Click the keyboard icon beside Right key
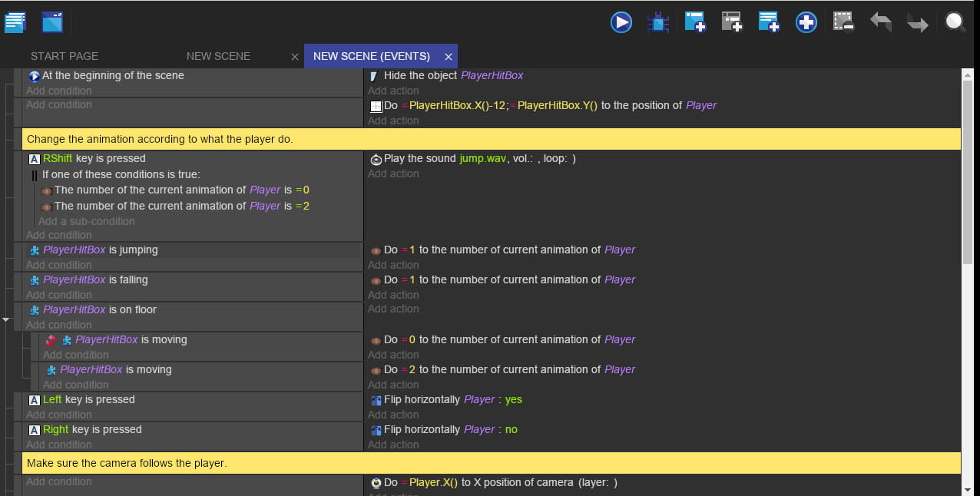The width and height of the screenshot is (980, 496). tap(34, 430)
